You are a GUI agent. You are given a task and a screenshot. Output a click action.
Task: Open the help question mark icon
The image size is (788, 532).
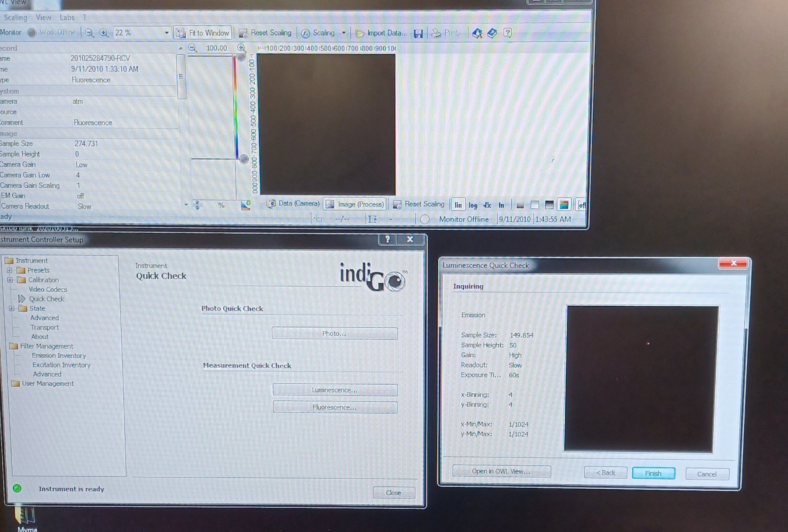pyautogui.click(x=508, y=33)
